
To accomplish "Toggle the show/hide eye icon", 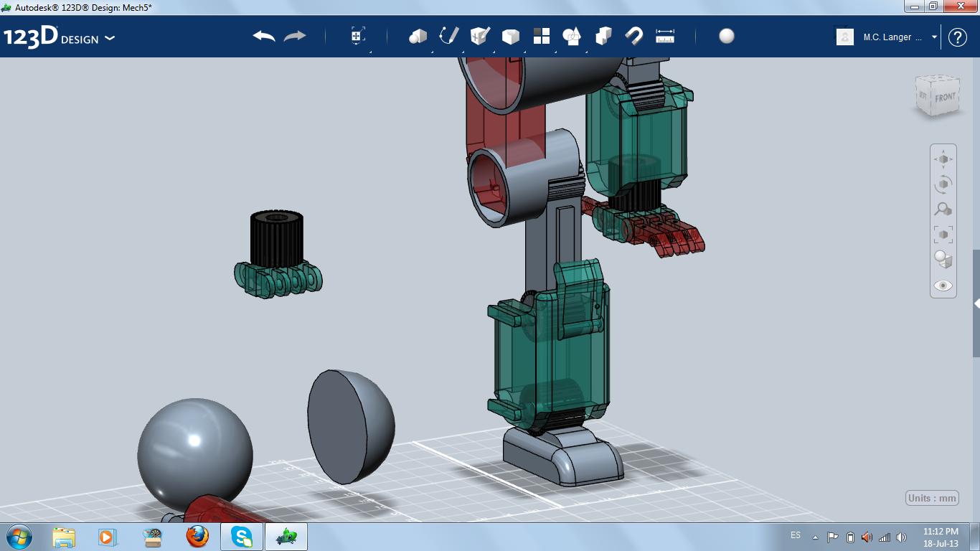I will pos(943,286).
